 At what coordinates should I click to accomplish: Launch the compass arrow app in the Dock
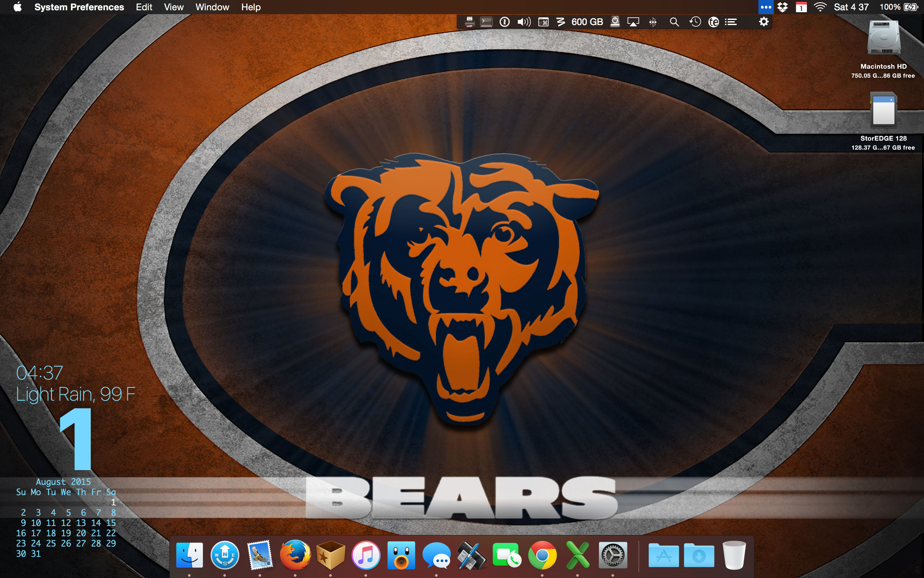point(225,555)
